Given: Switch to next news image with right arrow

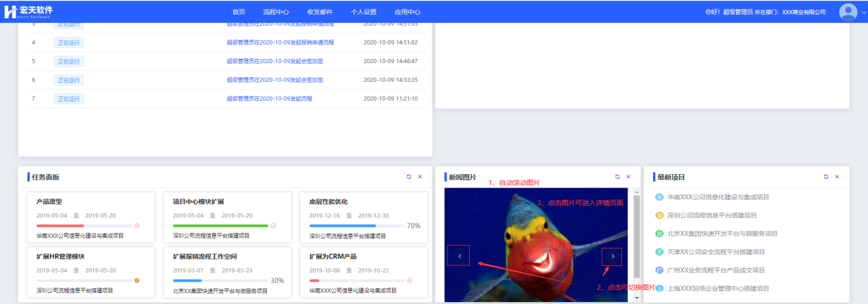Looking at the screenshot, I should click(x=612, y=256).
